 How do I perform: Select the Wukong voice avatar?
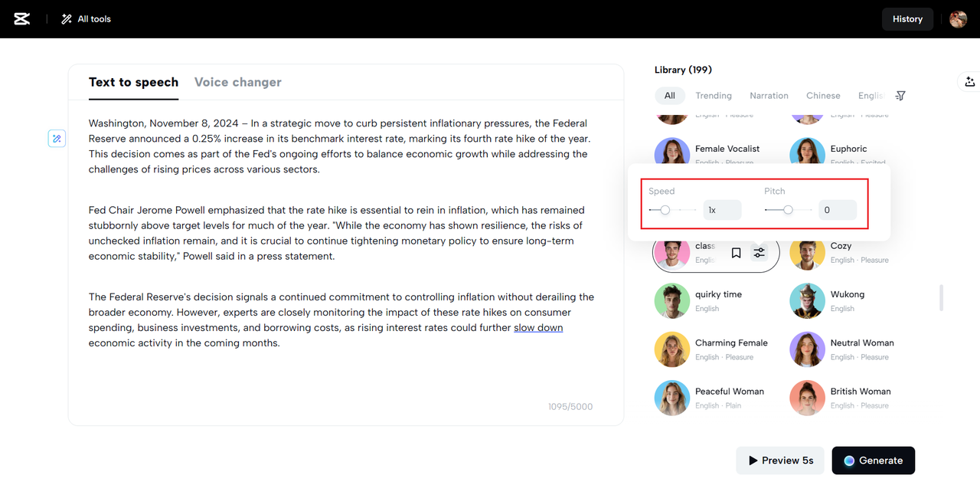coord(807,300)
